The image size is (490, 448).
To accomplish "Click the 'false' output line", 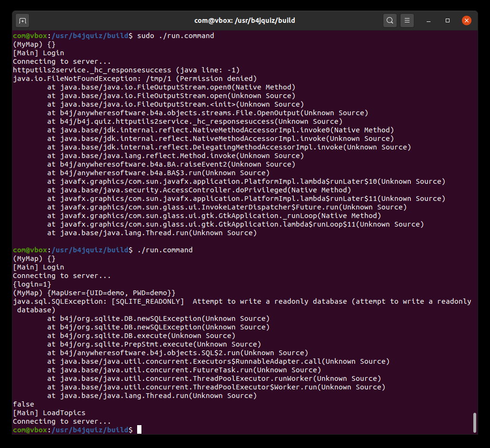I will [x=23, y=404].
